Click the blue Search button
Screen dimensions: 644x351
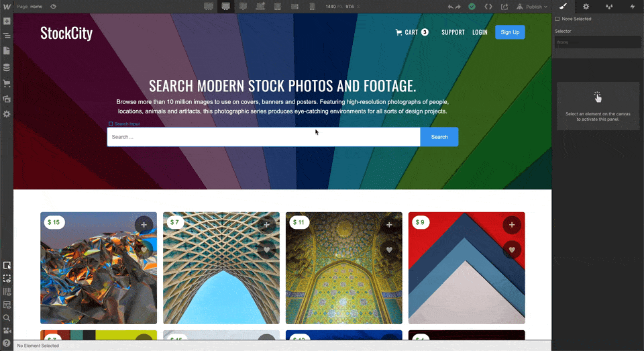point(439,137)
